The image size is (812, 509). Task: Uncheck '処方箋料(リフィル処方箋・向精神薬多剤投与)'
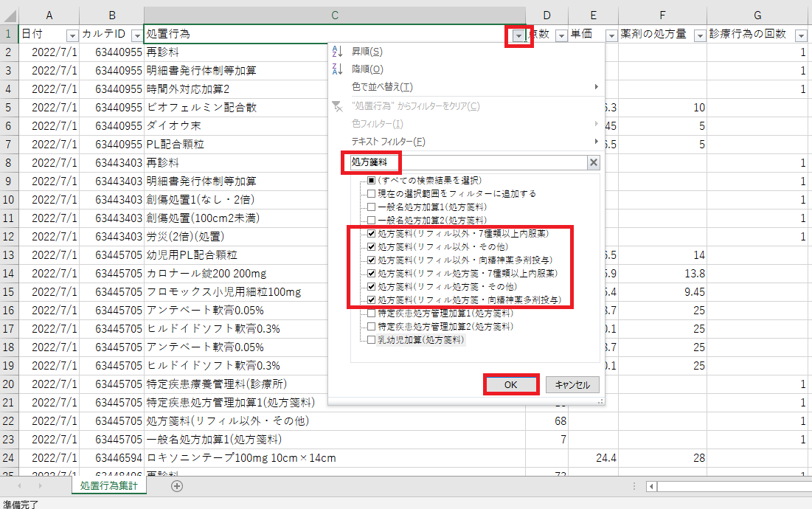click(371, 299)
